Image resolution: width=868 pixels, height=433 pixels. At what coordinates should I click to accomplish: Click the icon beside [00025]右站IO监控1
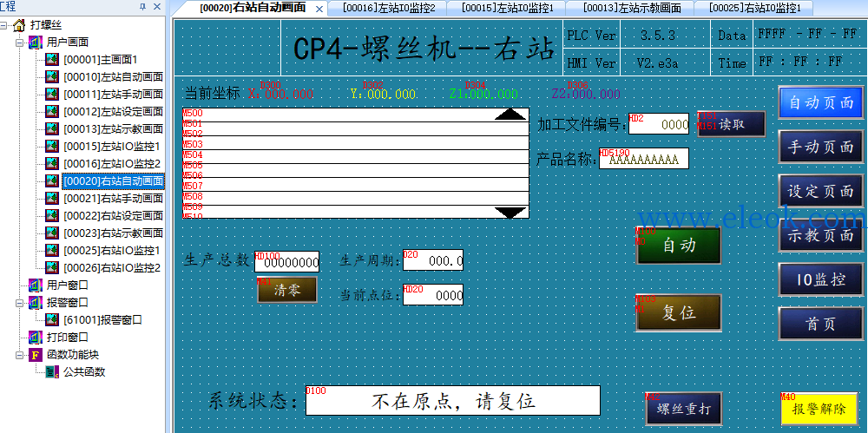pyautogui.click(x=52, y=250)
